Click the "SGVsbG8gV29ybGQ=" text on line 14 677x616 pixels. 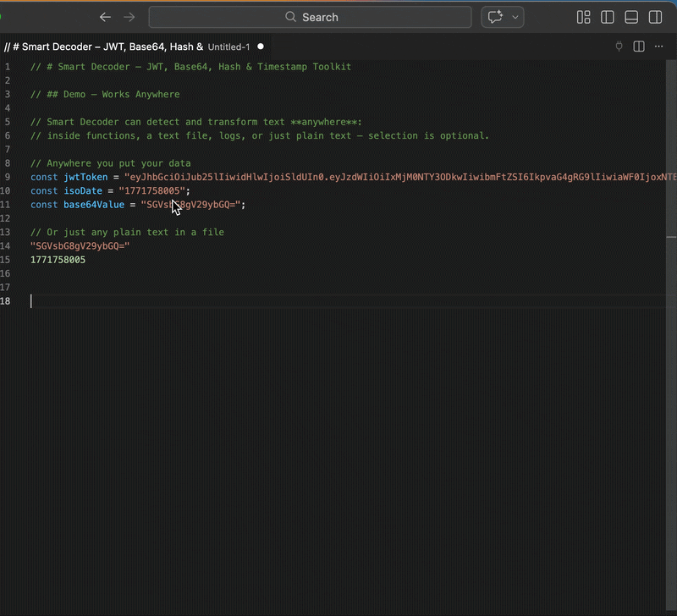pyautogui.click(x=80, y=246)
